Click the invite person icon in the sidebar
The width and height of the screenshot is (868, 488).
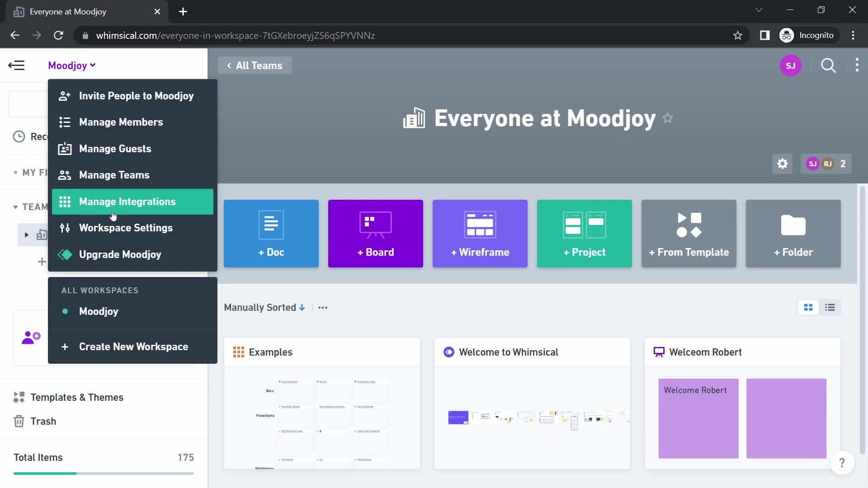(31, 338)
